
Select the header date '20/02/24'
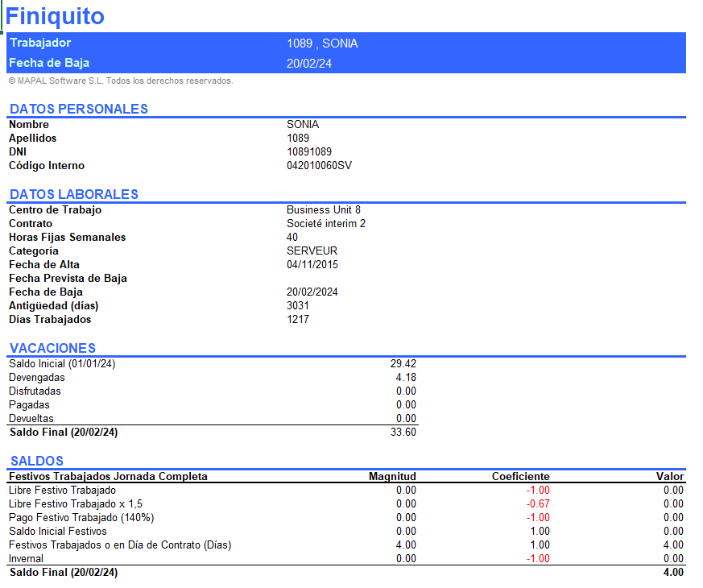click(x=309, y=64)
